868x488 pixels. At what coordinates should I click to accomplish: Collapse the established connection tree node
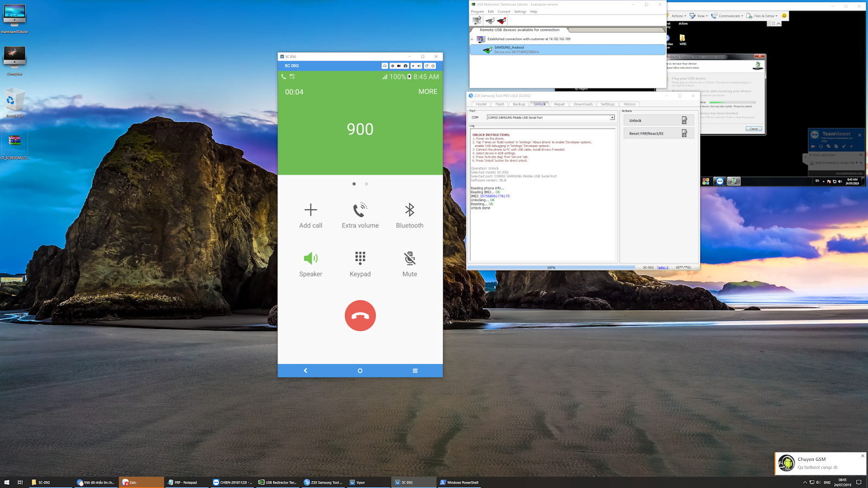pyautogui.click(x=472, y=39)
